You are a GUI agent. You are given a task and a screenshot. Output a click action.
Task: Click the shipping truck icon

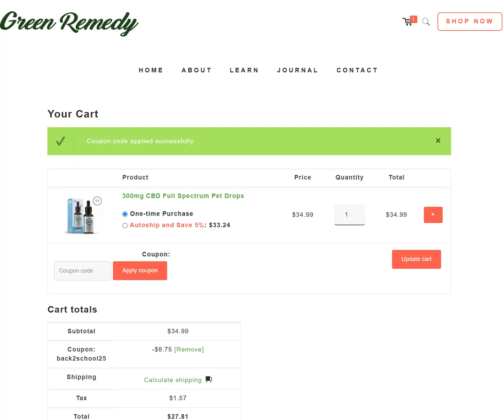click(x=209, y=379)
